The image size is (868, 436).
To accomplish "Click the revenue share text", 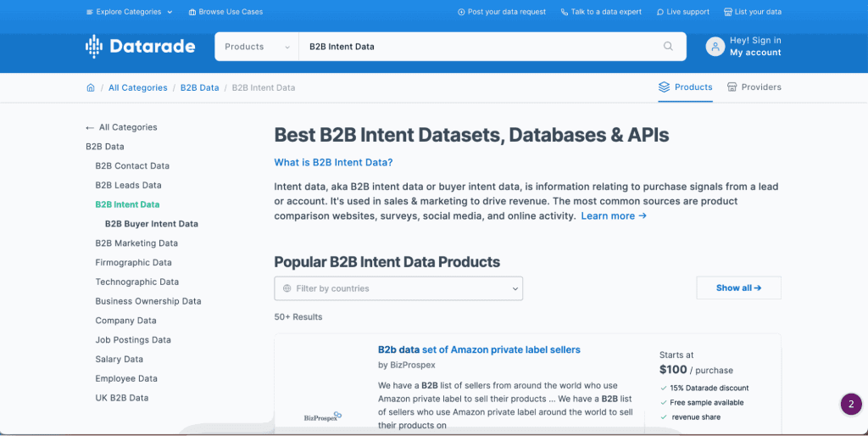I will (696, 416).
